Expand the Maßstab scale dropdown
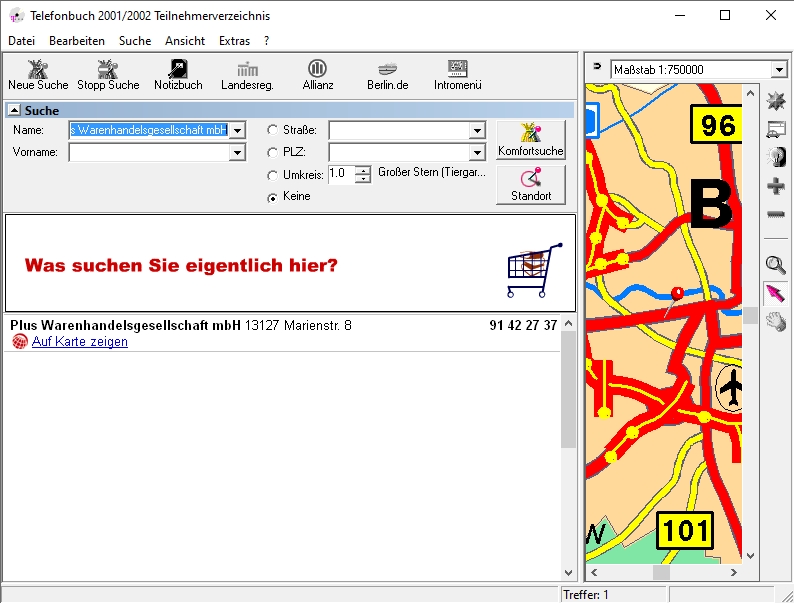 tap(779, 70)
